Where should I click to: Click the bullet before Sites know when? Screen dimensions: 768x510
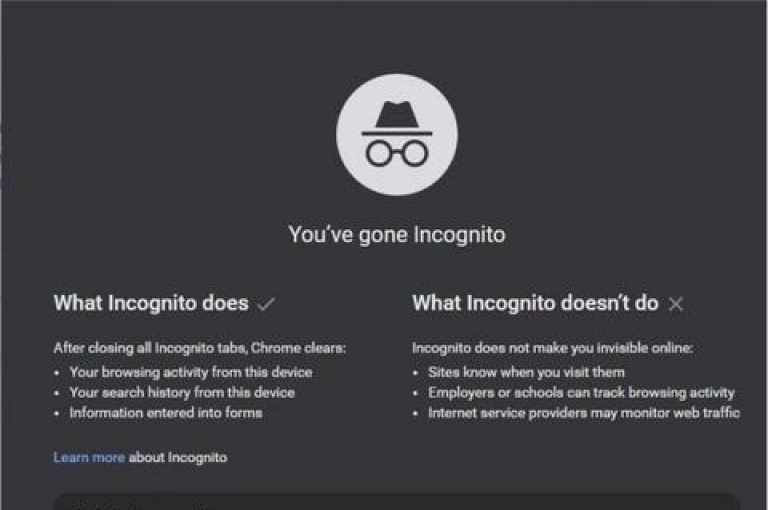(x=415, y=373)
